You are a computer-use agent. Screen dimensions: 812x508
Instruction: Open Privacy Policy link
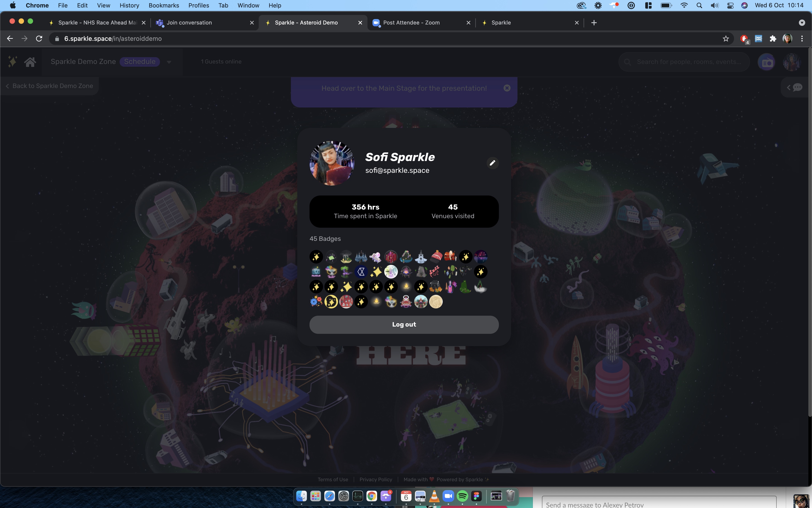pos(376,479)
